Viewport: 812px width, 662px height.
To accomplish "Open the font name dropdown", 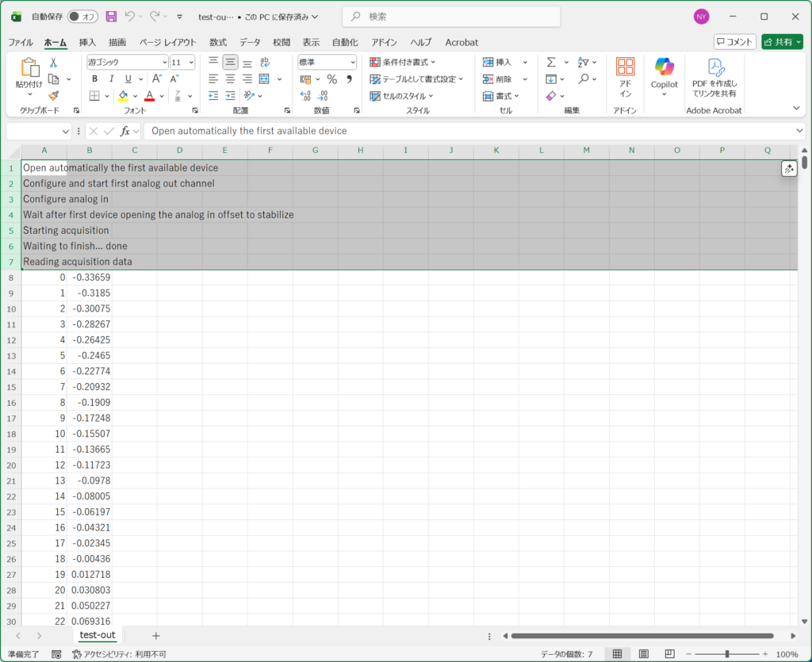I will tap(163, 62).
